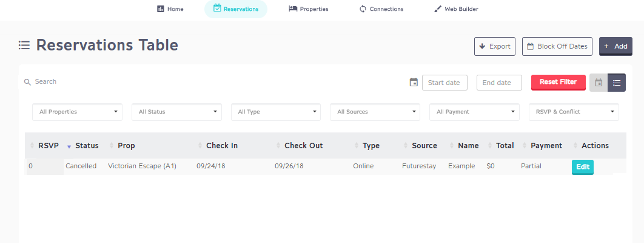This screenshot has height=243, width=644.
Task: Click the calendar icon beside Start date
Action: [414, 82]
